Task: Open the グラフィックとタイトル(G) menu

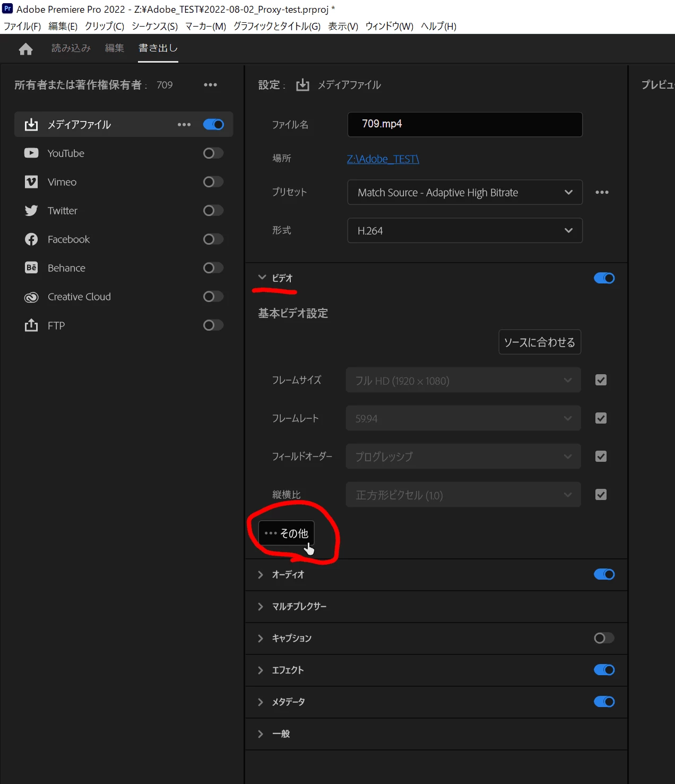Action: coord(277,26)
